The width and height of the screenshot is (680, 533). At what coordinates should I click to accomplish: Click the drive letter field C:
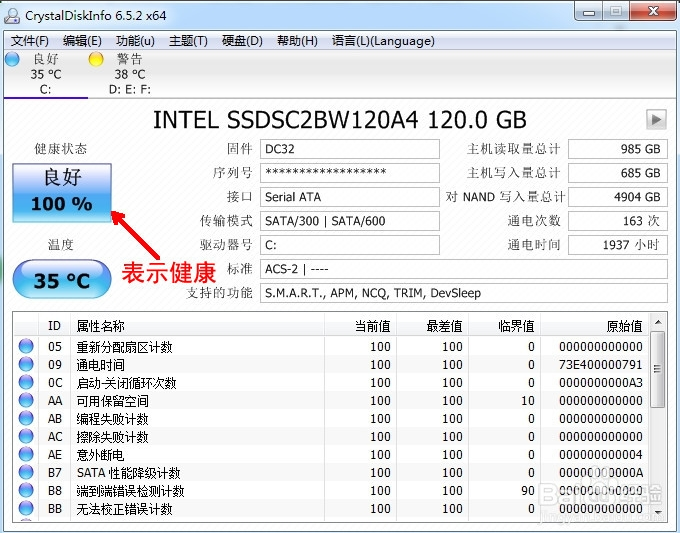tap(350, 245)
